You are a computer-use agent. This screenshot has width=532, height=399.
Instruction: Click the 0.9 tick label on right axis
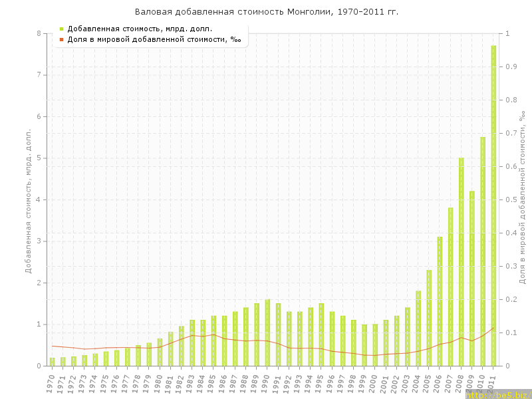[512, 66]
